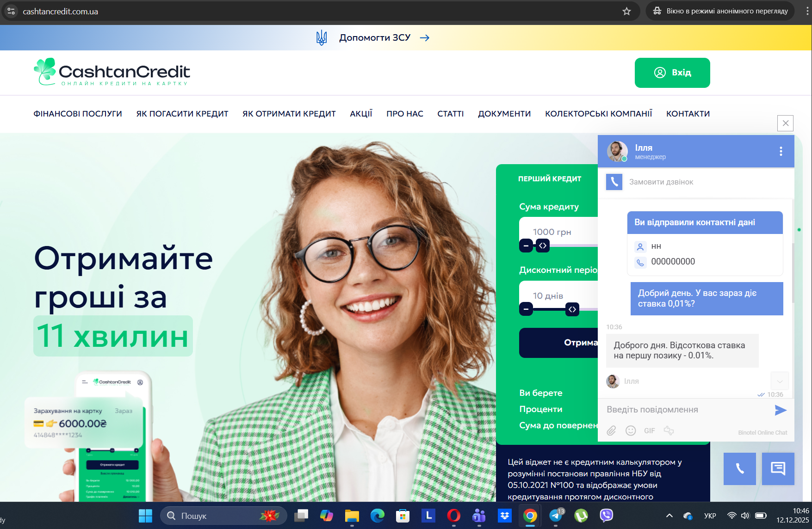Open the GIF picker in chat
This screenshot has height=529, width=812.
[650, 431]
